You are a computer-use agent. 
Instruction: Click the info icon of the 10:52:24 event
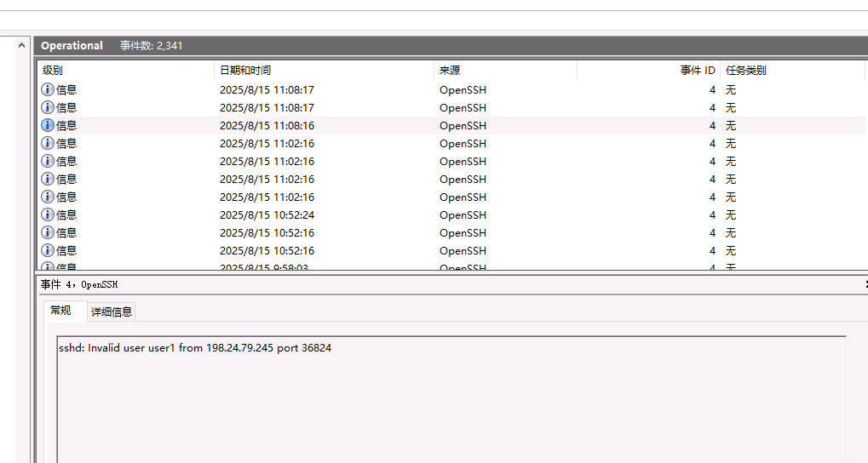tap(48, 214)
